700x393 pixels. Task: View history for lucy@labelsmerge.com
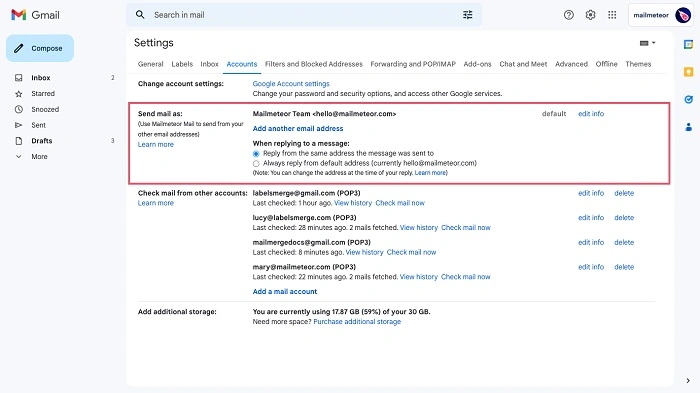coord(419,228)
